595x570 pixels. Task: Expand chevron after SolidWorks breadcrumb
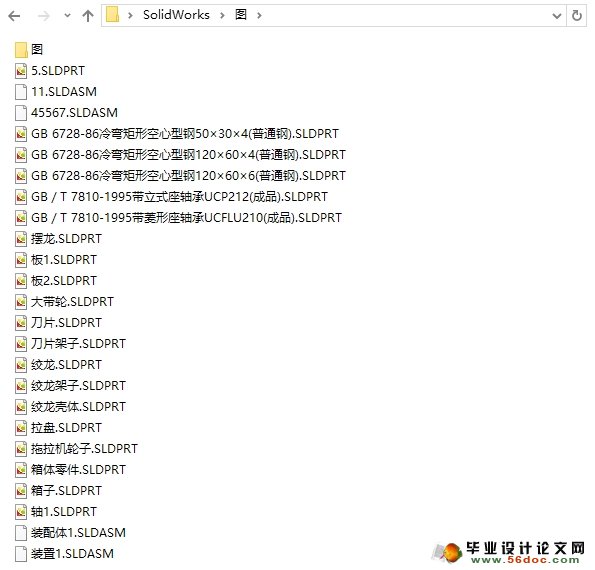tap(222, 16)
